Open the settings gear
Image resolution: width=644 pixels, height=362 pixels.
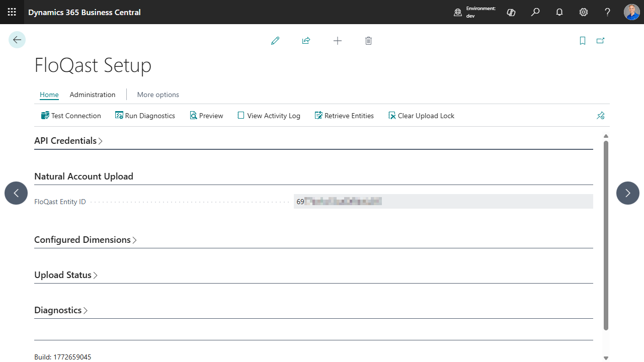(x=584, y=12)
